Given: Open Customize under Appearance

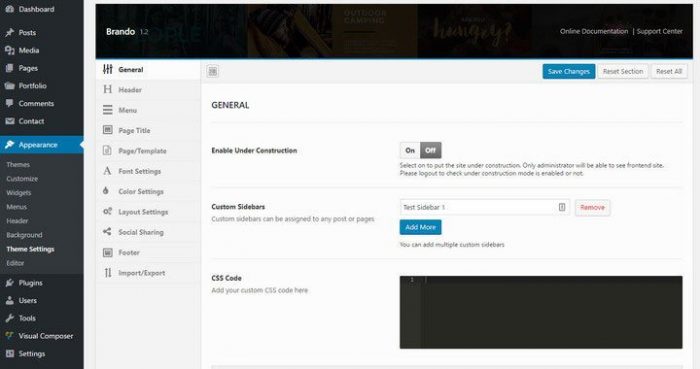Looking at the screenshot, I should (22, 178).
